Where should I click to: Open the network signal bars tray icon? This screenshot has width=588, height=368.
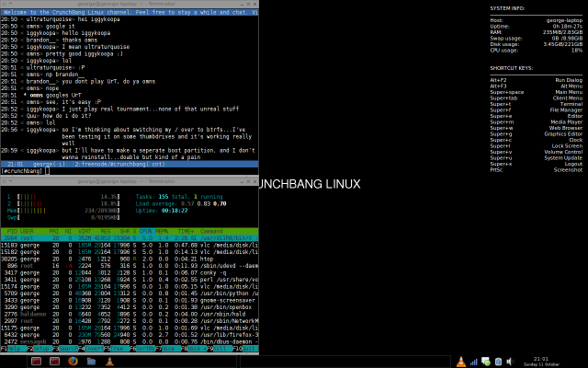(x=474, y=362)
